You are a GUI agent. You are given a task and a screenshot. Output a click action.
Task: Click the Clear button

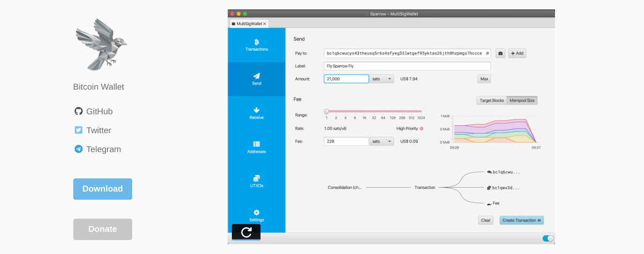(486, 220)
